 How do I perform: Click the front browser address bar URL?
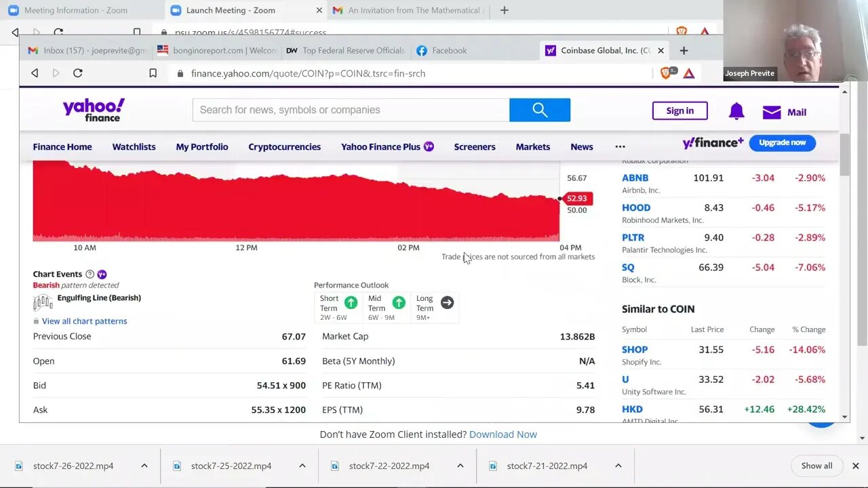(308, 73)
